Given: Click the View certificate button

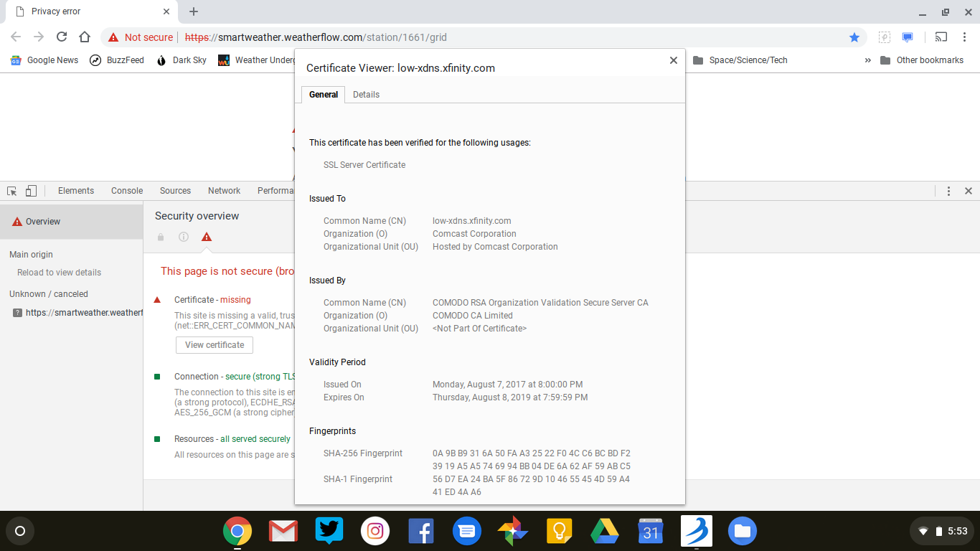Looking at the screenshot, I should coord(215,345).
